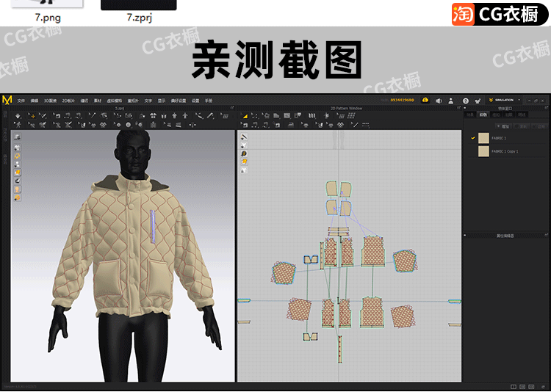Toggle the dark round icon in 2D sidebar

(244, 153)
